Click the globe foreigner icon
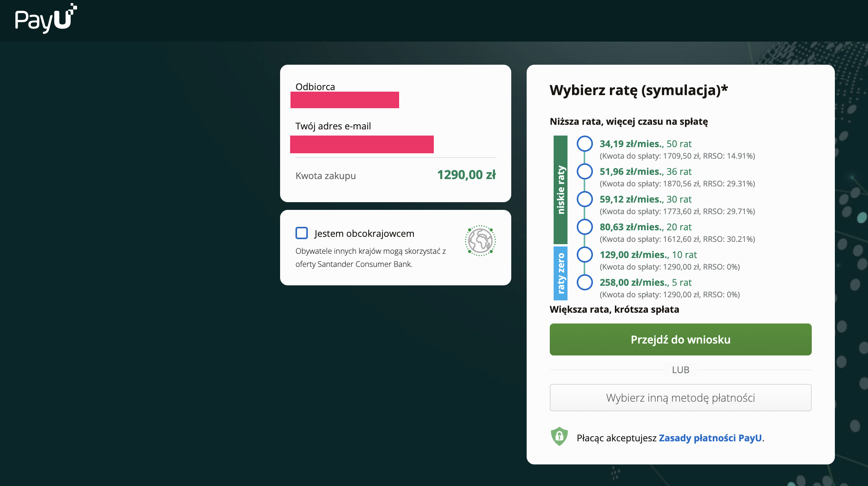Image resolution: width=868 pixels, height=486 pixels. (x=480, y=241)
